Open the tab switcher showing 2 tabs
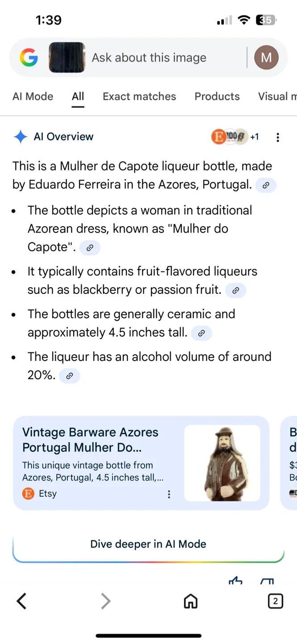Viewport: 297px width, 644px height. tap(276, 601)
